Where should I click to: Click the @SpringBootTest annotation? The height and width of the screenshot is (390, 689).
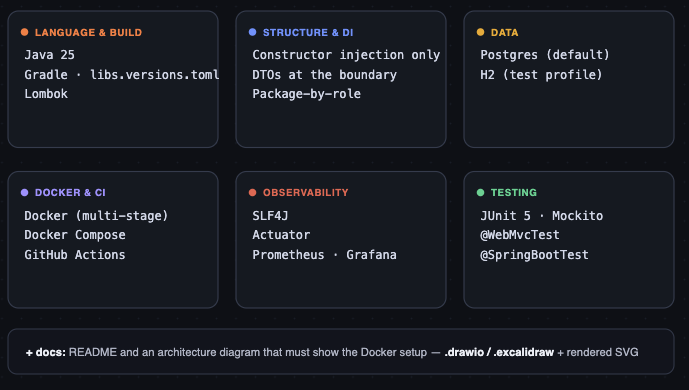click(534, 255)
